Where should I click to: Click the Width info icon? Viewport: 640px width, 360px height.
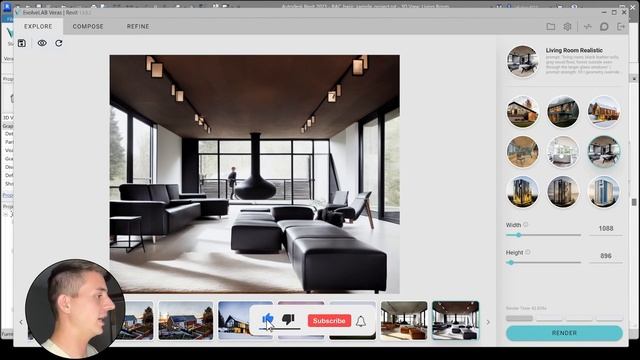pyautogui.click(x=526, y=224)
